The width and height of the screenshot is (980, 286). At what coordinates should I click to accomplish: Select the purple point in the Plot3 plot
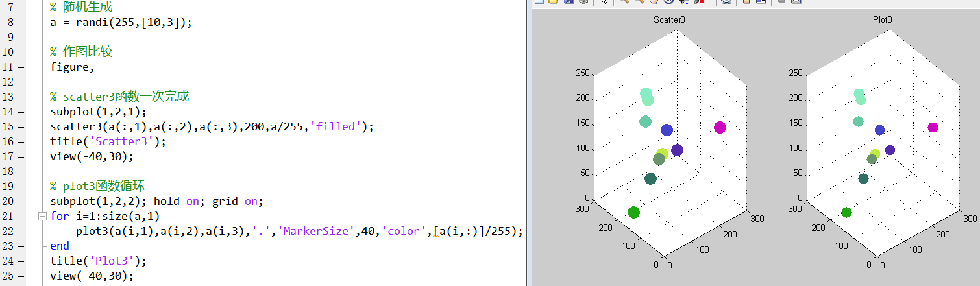(890, 150)
